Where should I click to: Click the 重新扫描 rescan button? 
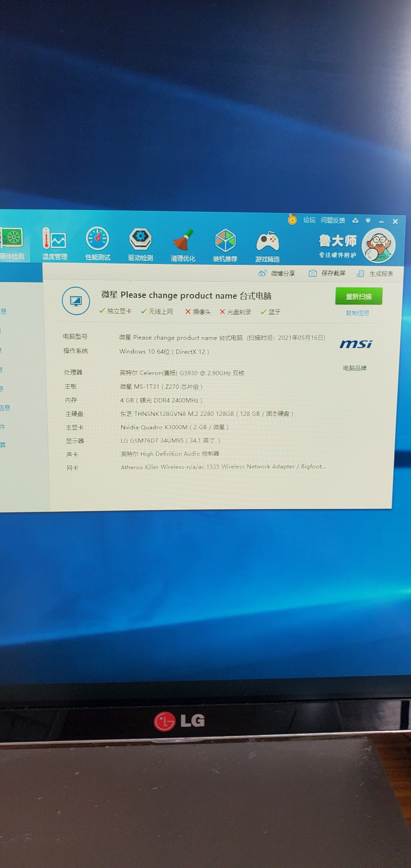click(359, 296)
